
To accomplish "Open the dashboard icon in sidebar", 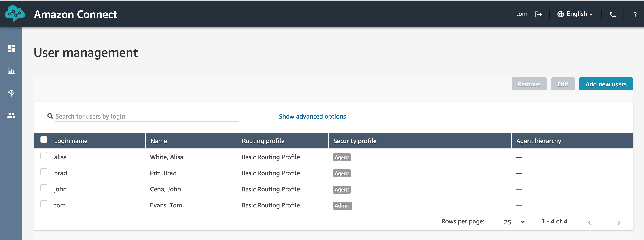I will [11, 48].
